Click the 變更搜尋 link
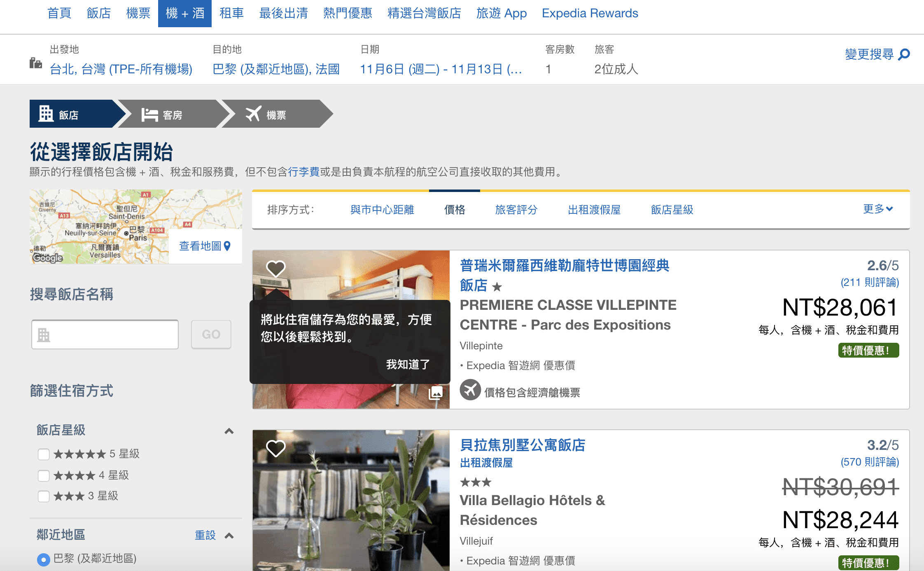 869,54
